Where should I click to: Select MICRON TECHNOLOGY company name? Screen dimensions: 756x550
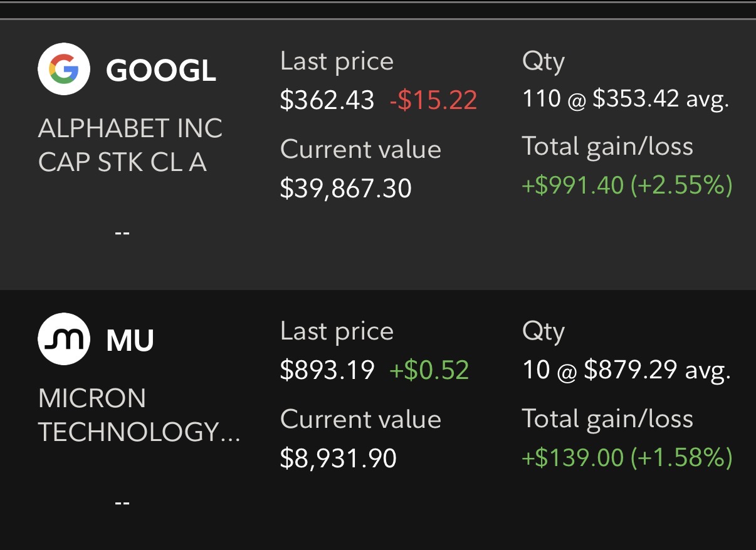(x=139, y=415)
